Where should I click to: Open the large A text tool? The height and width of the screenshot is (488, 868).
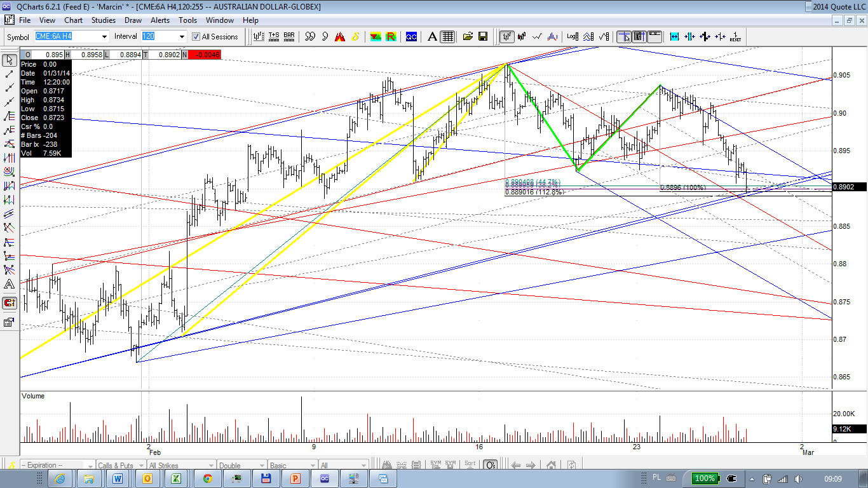coord(432,36)
